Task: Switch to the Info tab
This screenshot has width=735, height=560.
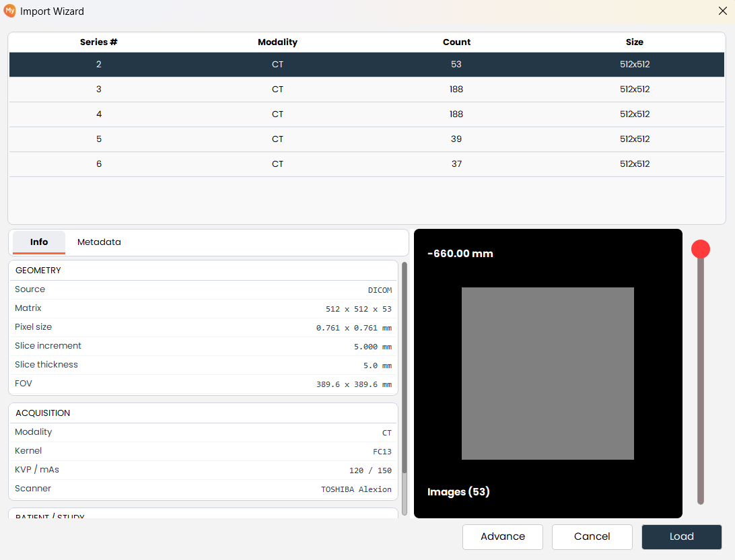Action: pos(39,242)
